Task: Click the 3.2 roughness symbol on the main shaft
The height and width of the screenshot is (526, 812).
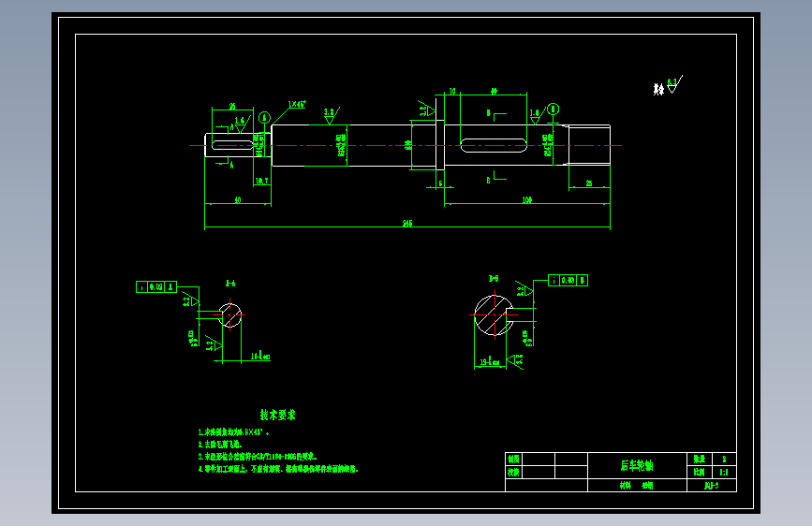Action: pos(331,115)
